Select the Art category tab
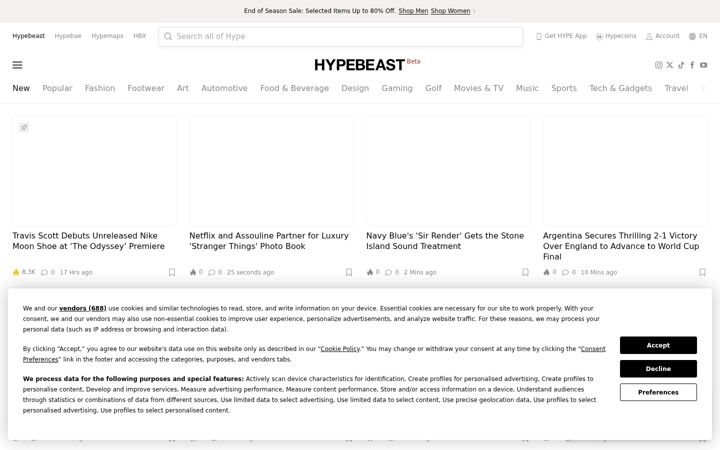This screenshot has height=450, width=720. coord(183,88)
